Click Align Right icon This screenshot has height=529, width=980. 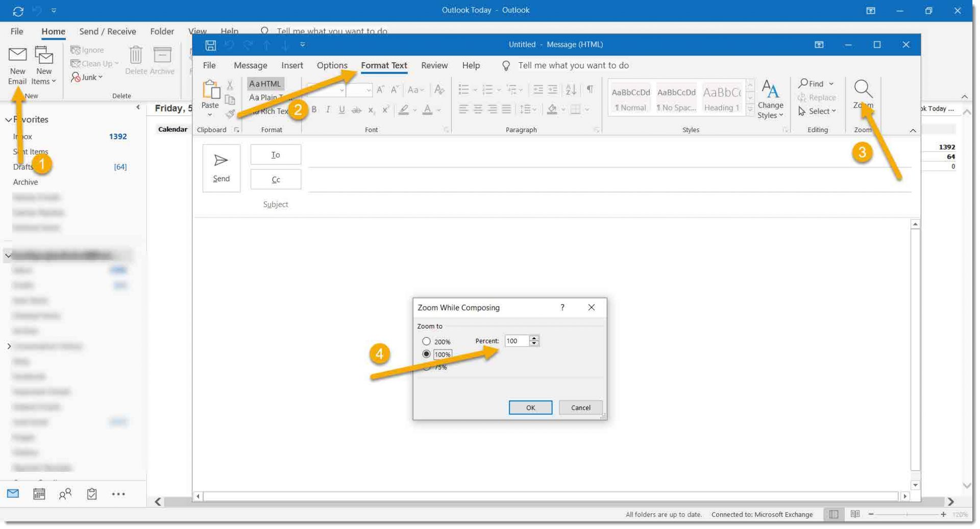pos(492,109)
